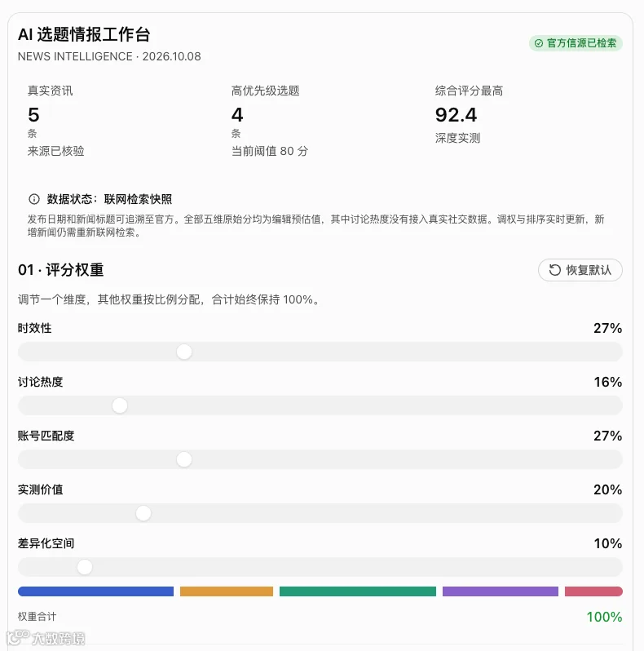Click the 10% value for 差异化空间
Screen dimensions: 644x651
608,543
